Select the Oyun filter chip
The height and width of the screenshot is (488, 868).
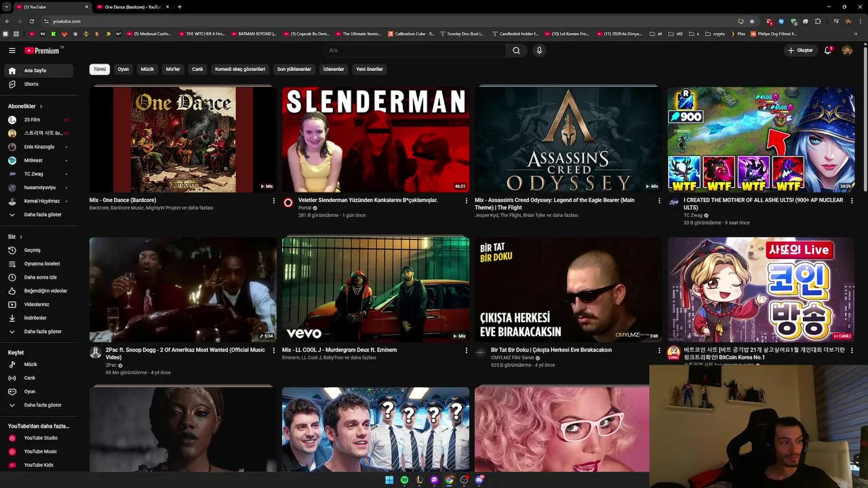(x=123, y=69)
